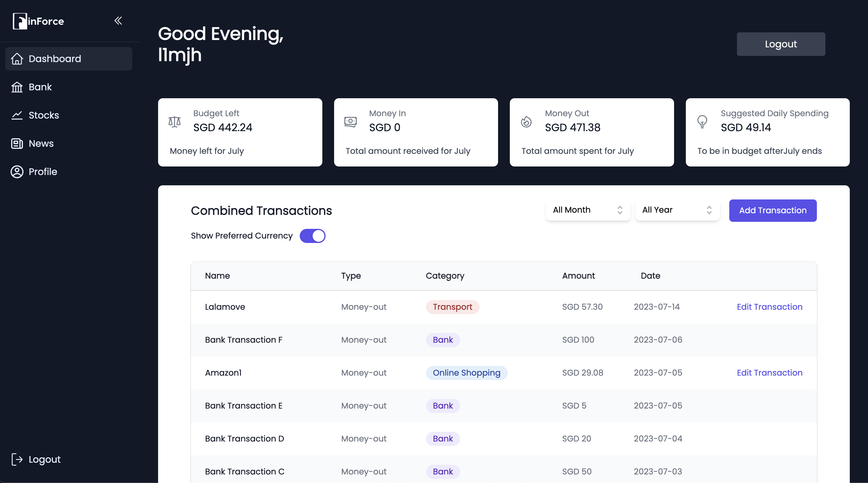Click the Online Shopping category badge
This screenshot has height=483, width=868.
pos(466,373)
